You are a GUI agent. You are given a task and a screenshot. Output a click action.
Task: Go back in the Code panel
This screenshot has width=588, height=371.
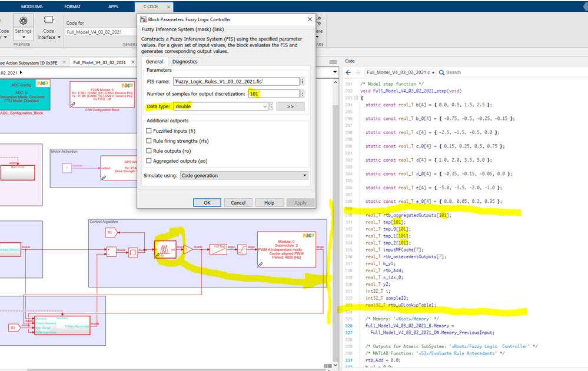(x=348, y=72)
